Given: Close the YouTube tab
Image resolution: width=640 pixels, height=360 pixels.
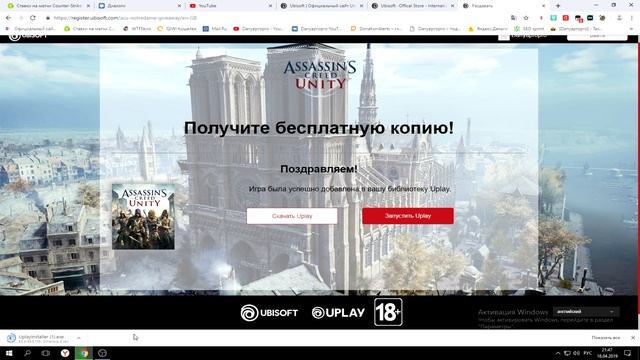Looking at the screenshot, I should tap(270, 6).
